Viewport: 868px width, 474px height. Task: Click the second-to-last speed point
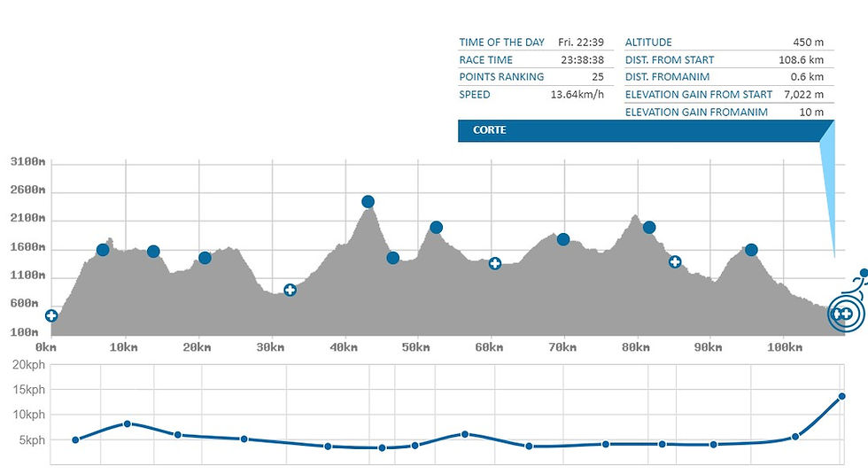point(795,436)
